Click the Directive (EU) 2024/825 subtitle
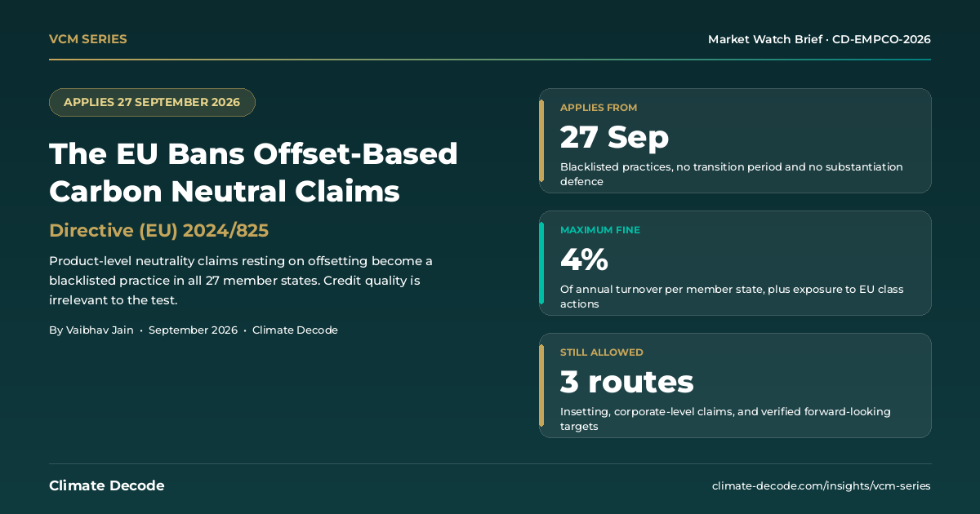Viewport: 980px width, 514px height. pyautogui.click(x=158, y=230)
